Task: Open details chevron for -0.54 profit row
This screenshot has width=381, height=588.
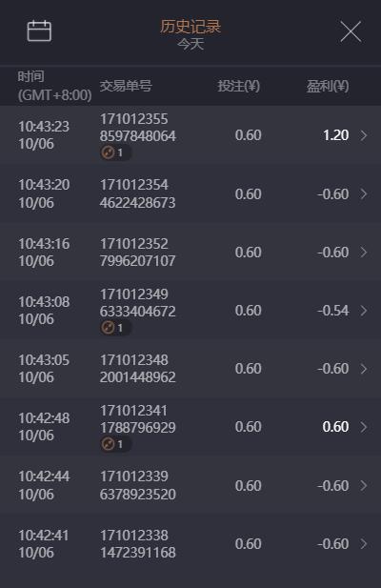Action: (x=364, y=311)
